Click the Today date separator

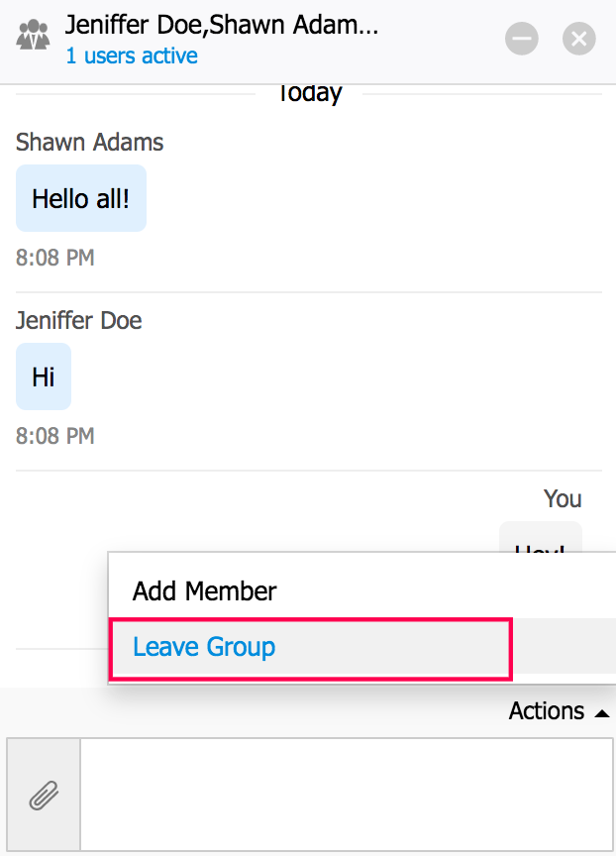coord(309,94)
